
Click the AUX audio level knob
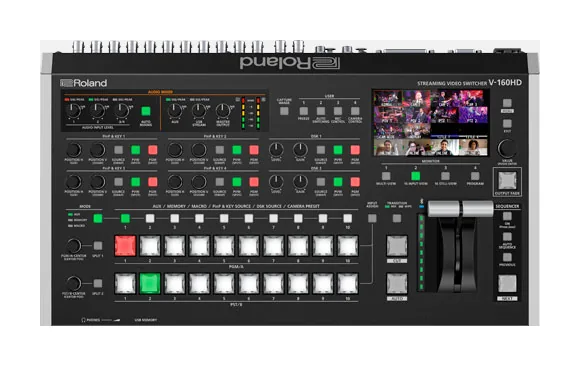point(175,110)
